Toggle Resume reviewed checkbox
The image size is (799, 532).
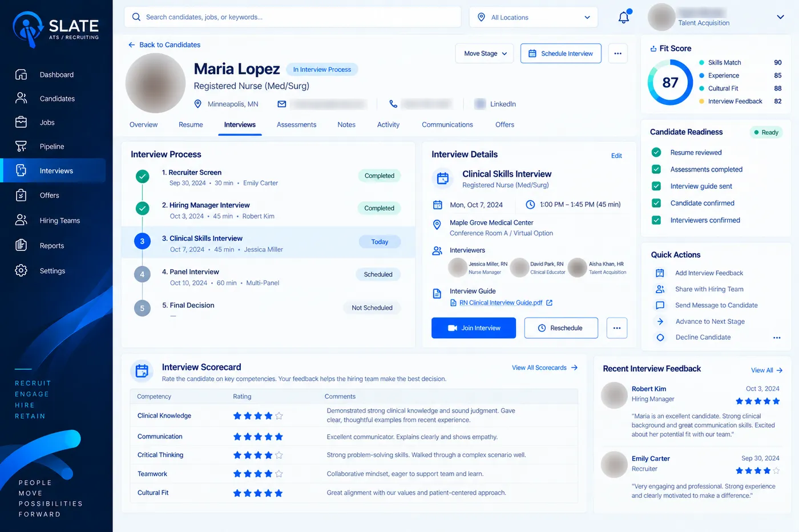click(656, 152)
